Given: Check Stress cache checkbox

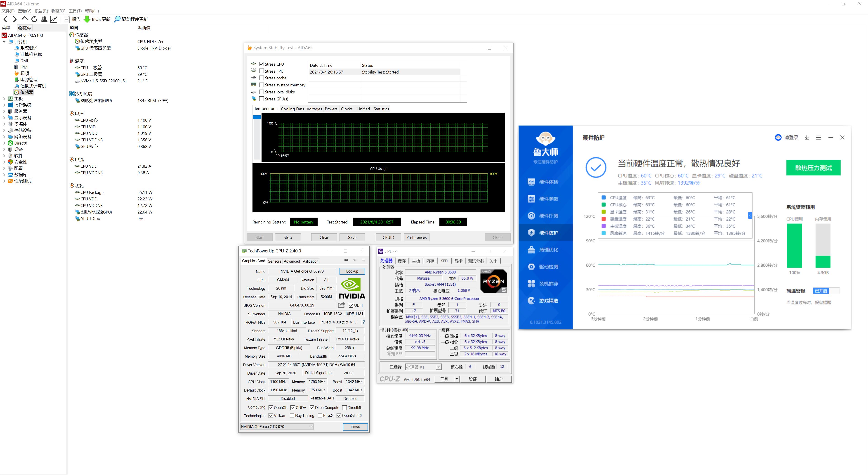Looking at the screenshot, I should click(x=262, y=78).
